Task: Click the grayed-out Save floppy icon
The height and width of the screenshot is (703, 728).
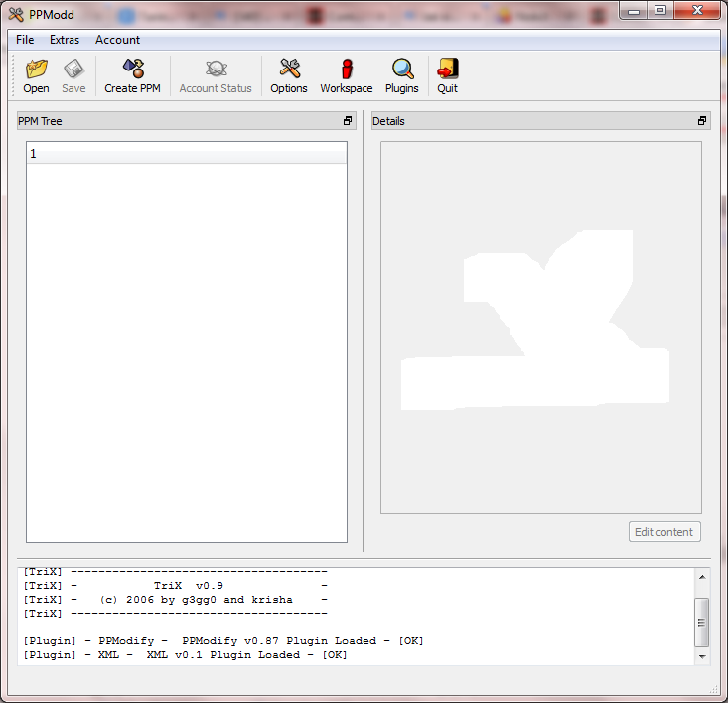Action: [73, 76]
